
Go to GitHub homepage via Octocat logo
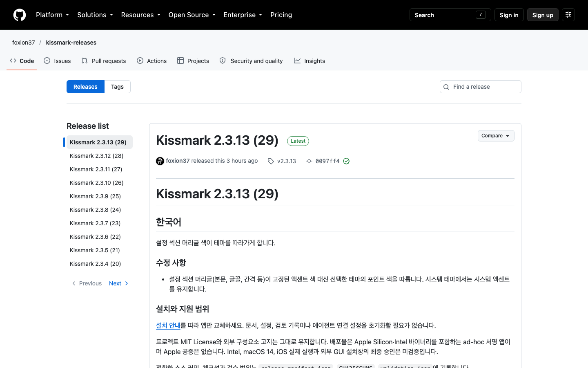pos(20,15)
